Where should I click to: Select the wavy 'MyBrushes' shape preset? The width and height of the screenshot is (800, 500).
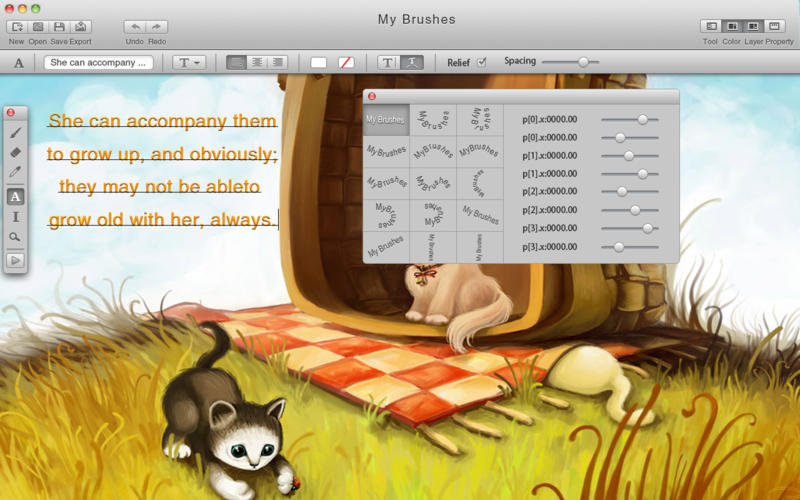pyautogui.click(x=386, y=183)
